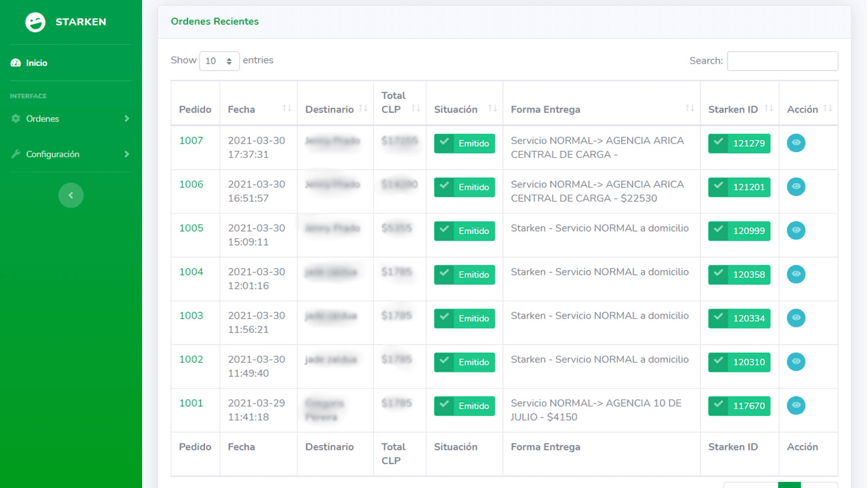Click the eye action icon for order 1005
This screenshot has width=868, height=488.
tap(796, 230)
